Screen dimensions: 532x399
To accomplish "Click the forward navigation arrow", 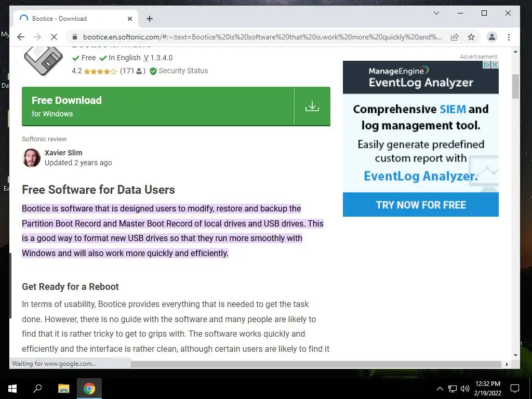I will click(37, 37).
